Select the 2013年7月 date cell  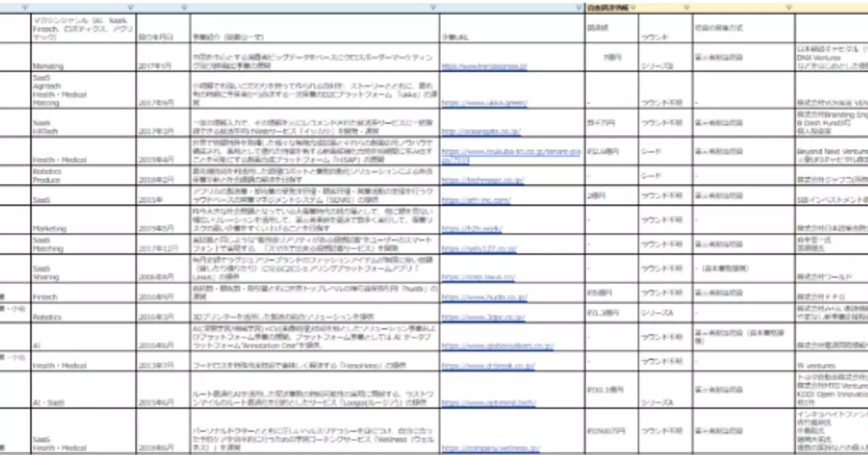[x=163, y=361]
